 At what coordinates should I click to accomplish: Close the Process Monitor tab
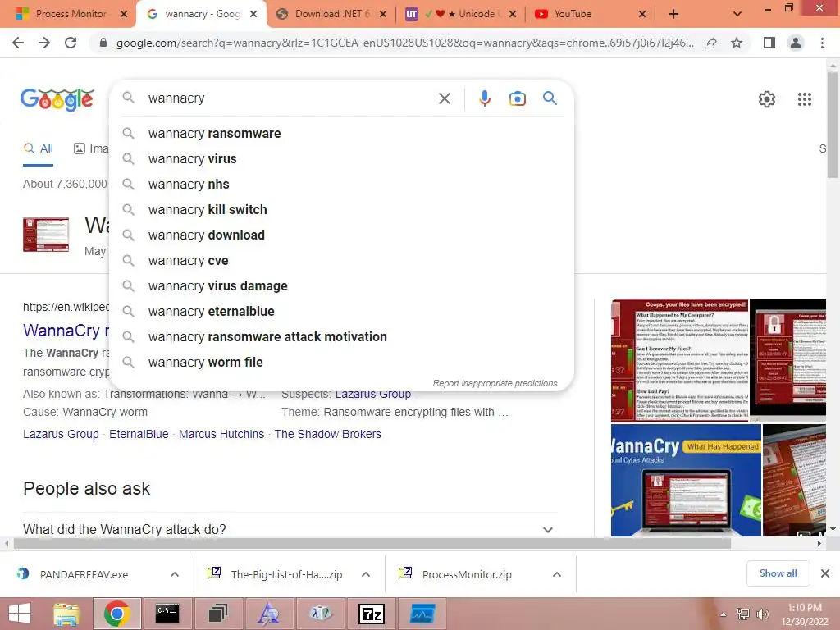pyautogui.click(x=124, y=14)
